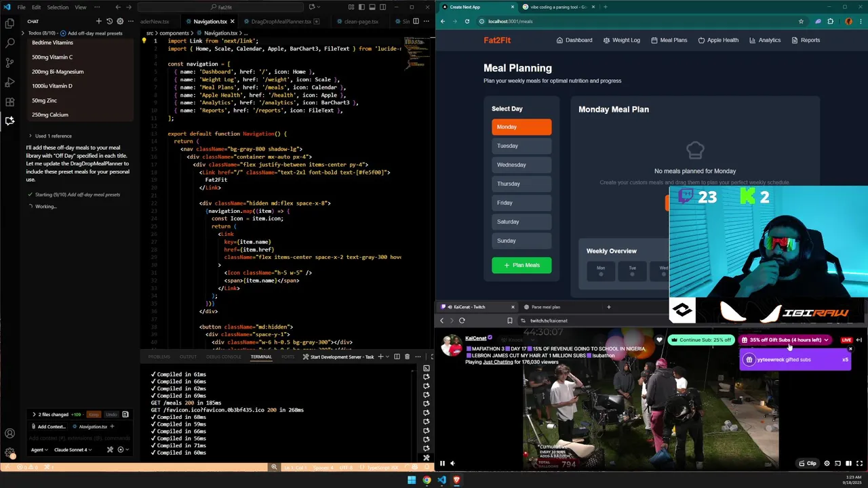The image size is (868, 488).
Task: Open Analytics page in Fat2Fit nav
Action: tap(765, 40)
